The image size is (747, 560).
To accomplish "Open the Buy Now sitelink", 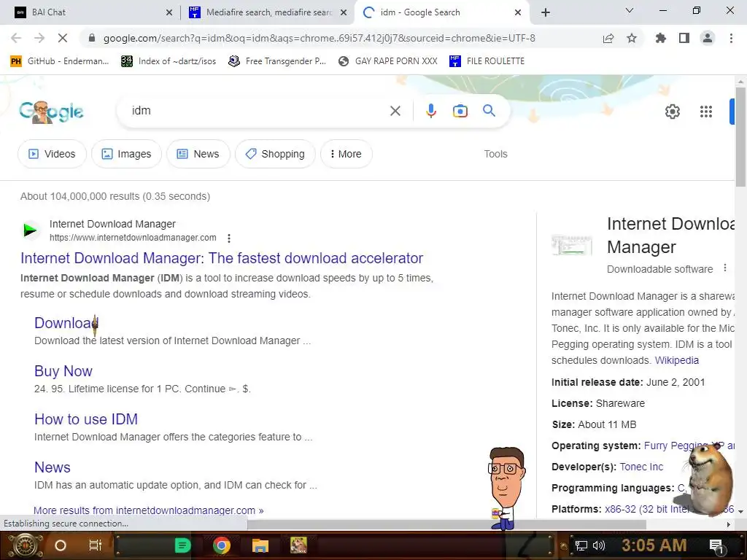I will click(63, 371).
